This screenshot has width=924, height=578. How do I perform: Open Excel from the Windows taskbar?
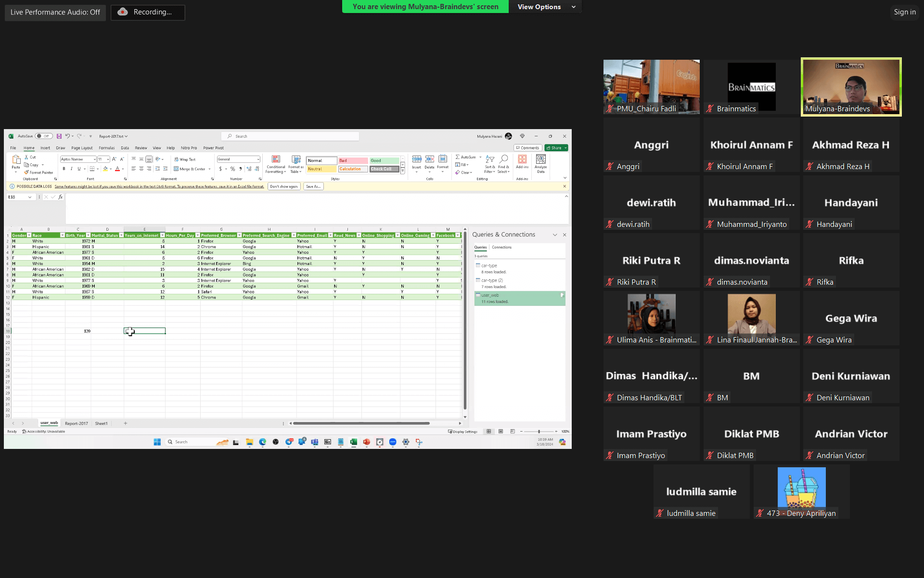353,442
